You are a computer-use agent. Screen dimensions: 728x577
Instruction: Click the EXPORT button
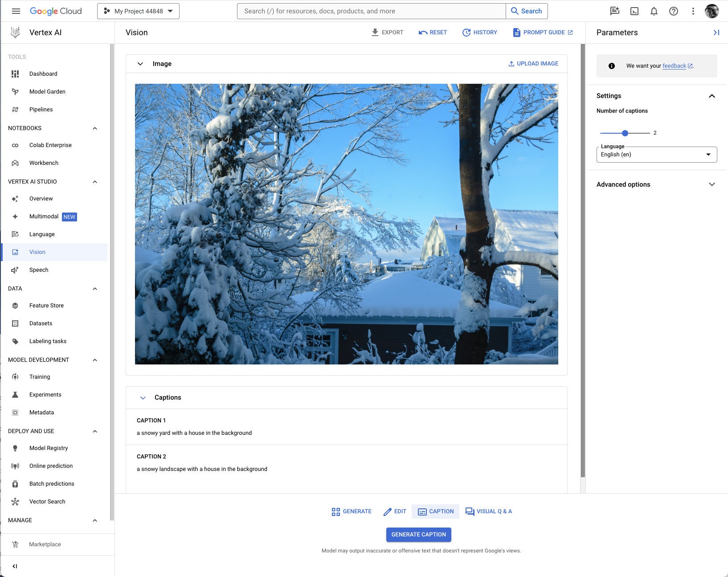(x=387, y=33)
